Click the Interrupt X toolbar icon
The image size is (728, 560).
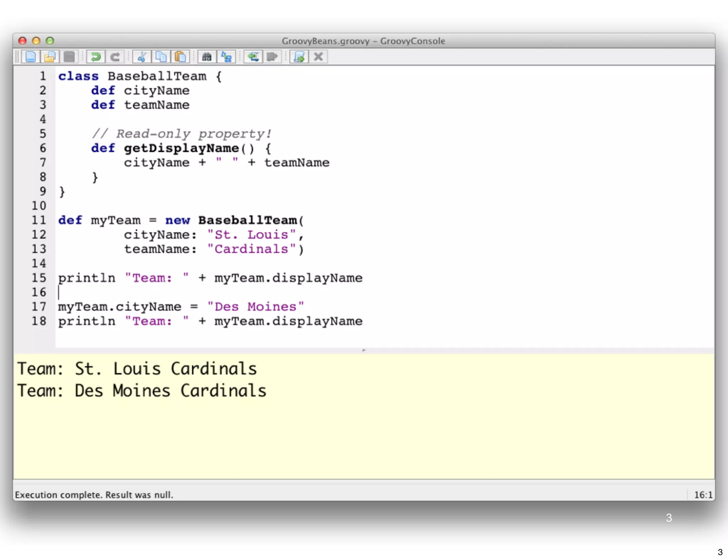318,57
